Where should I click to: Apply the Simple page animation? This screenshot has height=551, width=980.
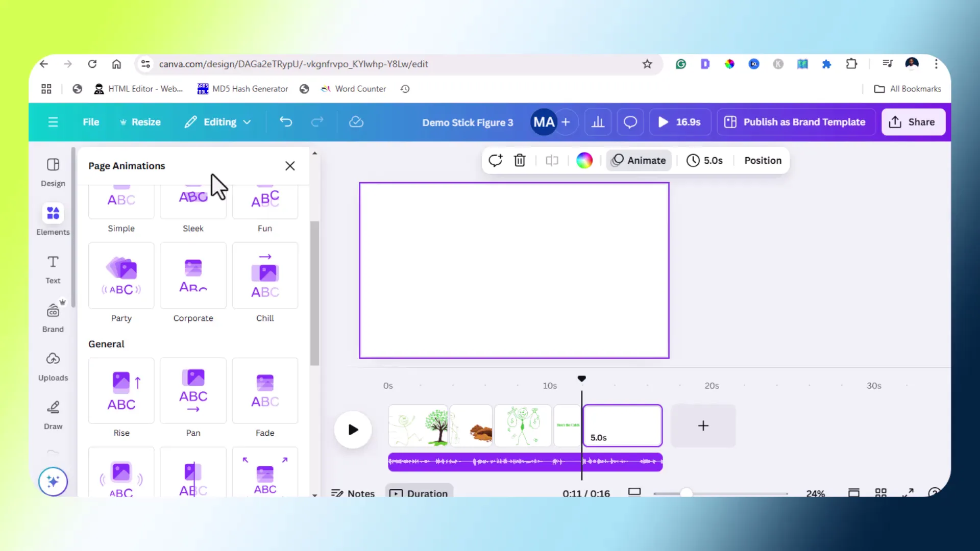point(121,209)
